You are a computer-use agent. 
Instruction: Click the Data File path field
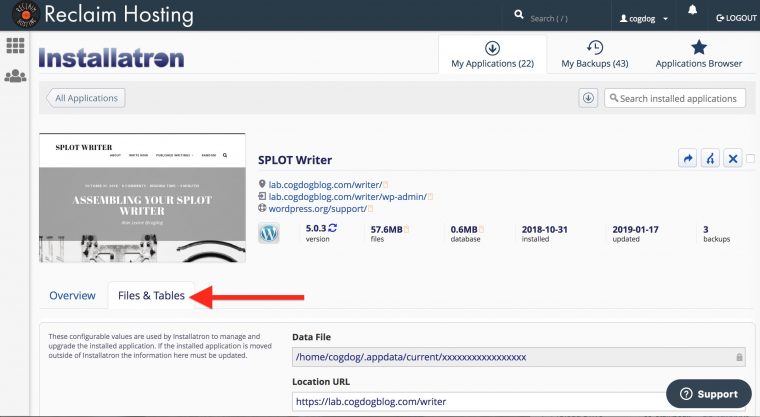[x=519, y=357]
